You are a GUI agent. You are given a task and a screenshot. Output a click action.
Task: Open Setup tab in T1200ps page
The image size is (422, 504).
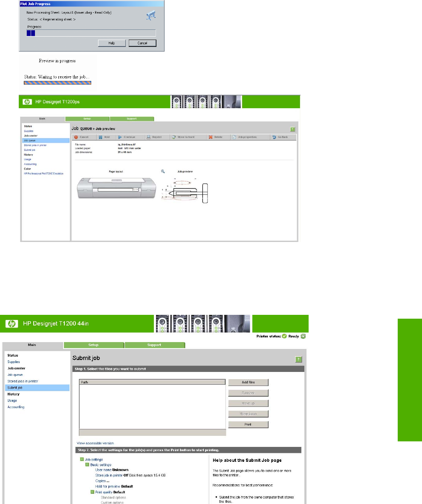click(x=87, y=119)
